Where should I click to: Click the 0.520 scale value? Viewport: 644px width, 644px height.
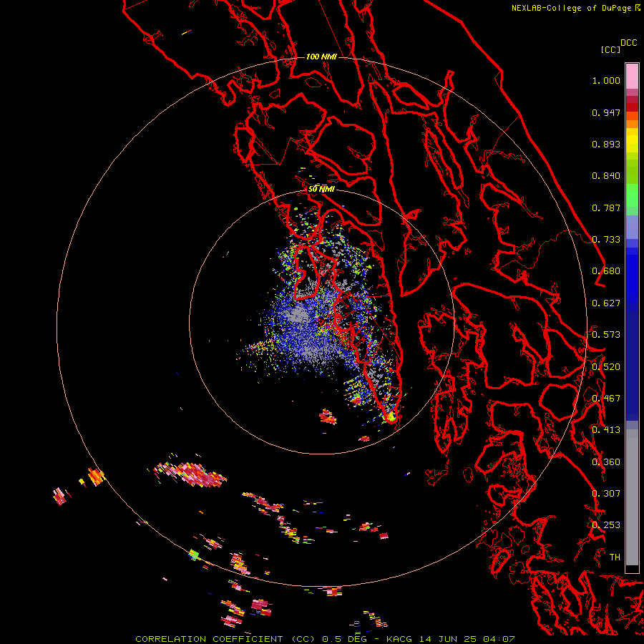pyautogui.click(x=606, y=367)
